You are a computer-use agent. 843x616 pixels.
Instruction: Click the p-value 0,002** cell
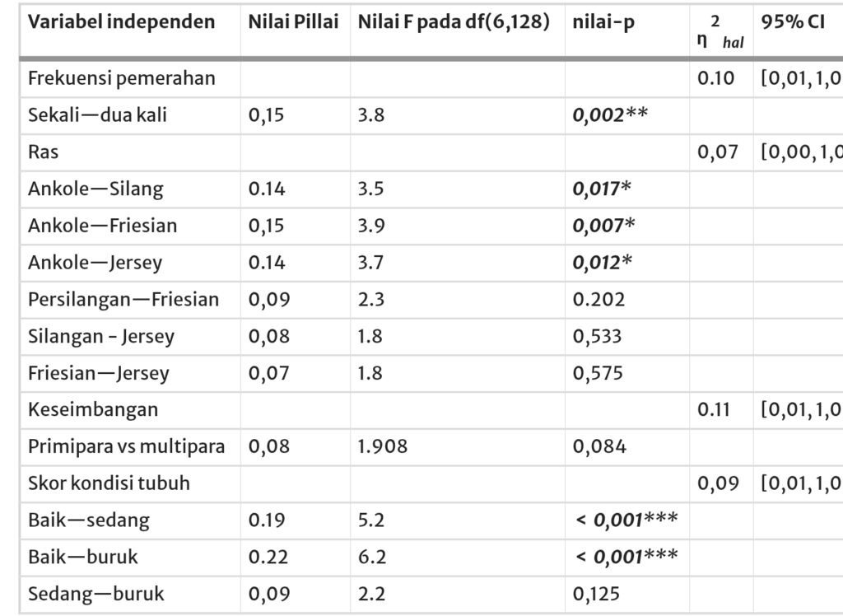pyautogui.click(x=610, y=115)
